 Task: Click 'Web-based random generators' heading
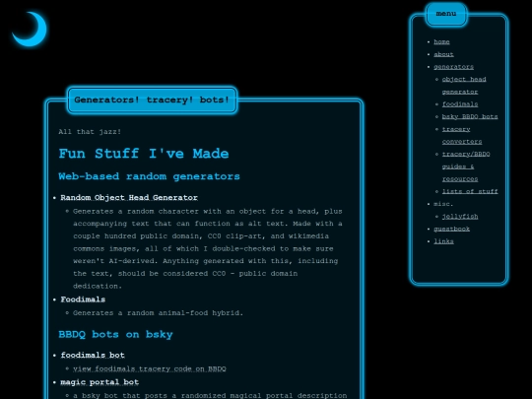pyautogui.click(x=149, y=176)
